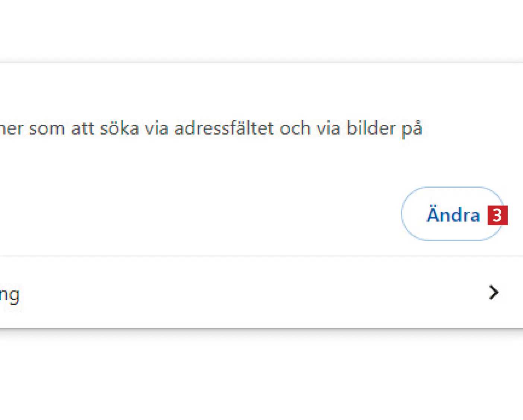Click the word "och" in the description

295,129
